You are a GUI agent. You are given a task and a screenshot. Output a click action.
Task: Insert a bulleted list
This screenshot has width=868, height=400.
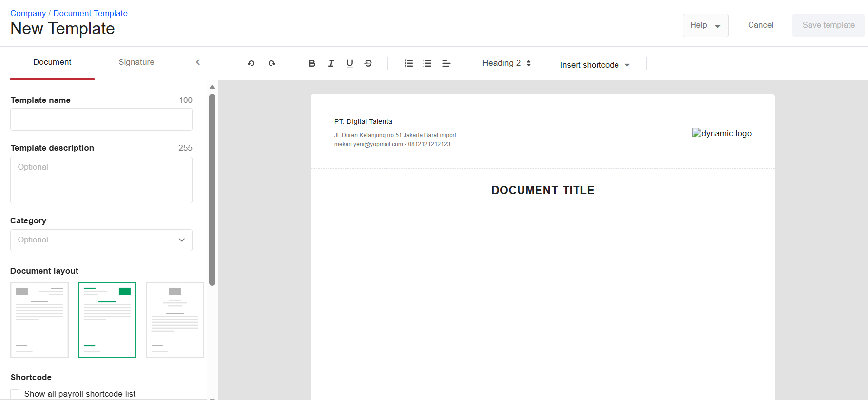(427, 63)
